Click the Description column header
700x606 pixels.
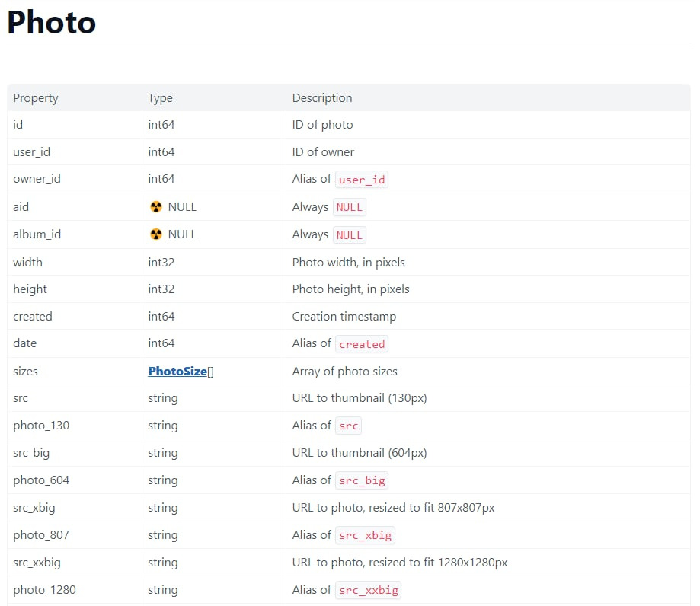322,98
